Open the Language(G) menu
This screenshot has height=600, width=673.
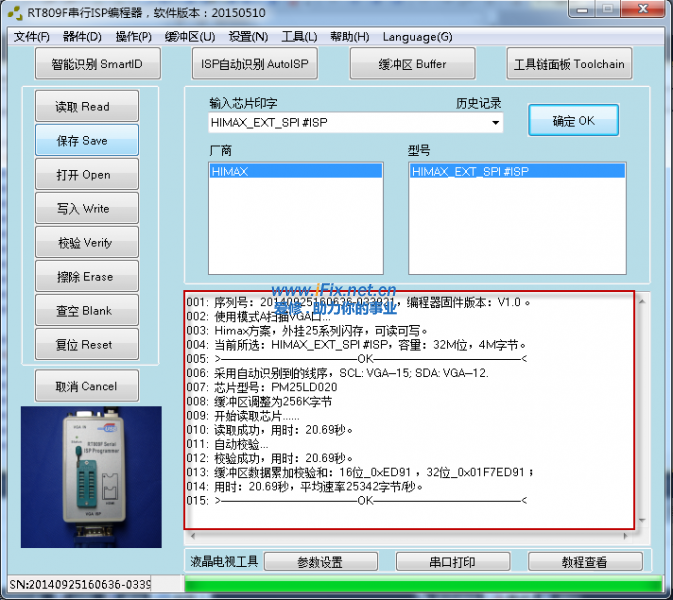pos(417,37)
